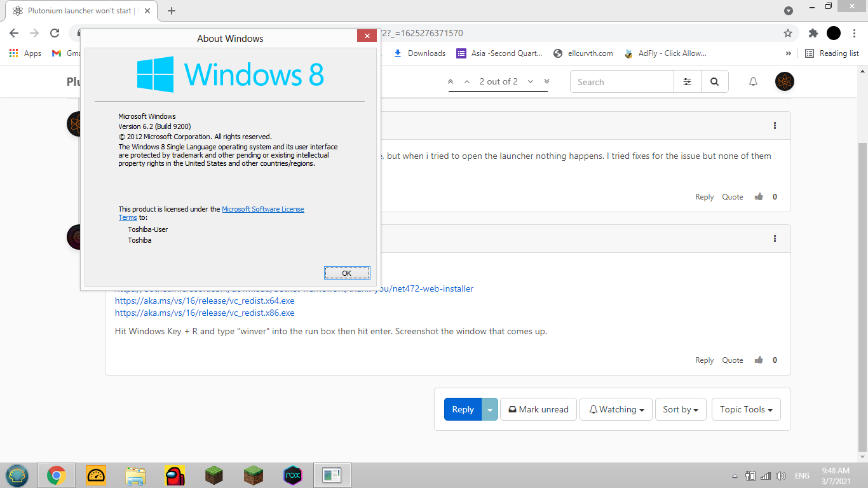Viewport: 868px width, 488px height.
Task: Open the Topic Tools dropdown
Action: tap(746, 409)
